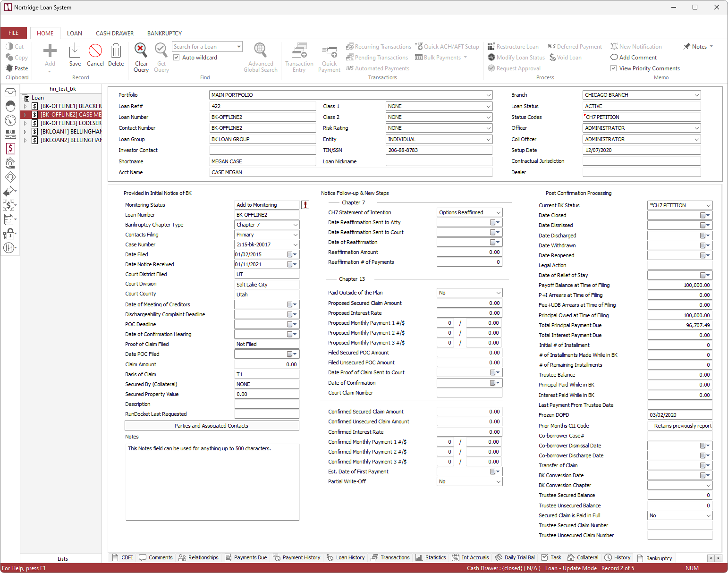The height and width of the screenshot is (573, 728).
Task: Expand BK-OFFLINE1 BLACKHU tree node
Action: coord(25,106)
